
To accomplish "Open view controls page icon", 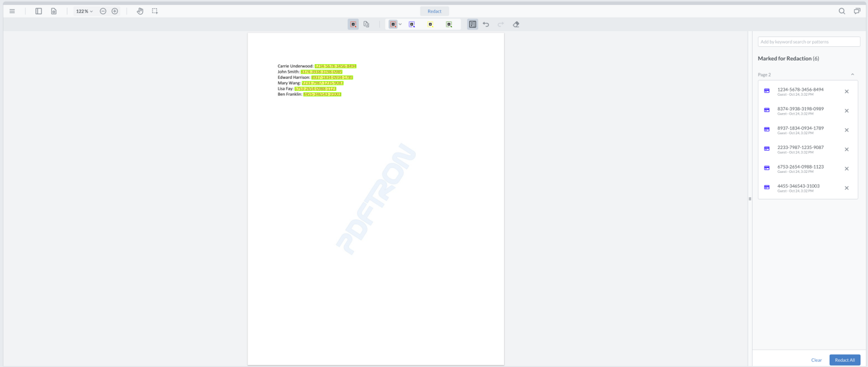I will coord(54,11).
